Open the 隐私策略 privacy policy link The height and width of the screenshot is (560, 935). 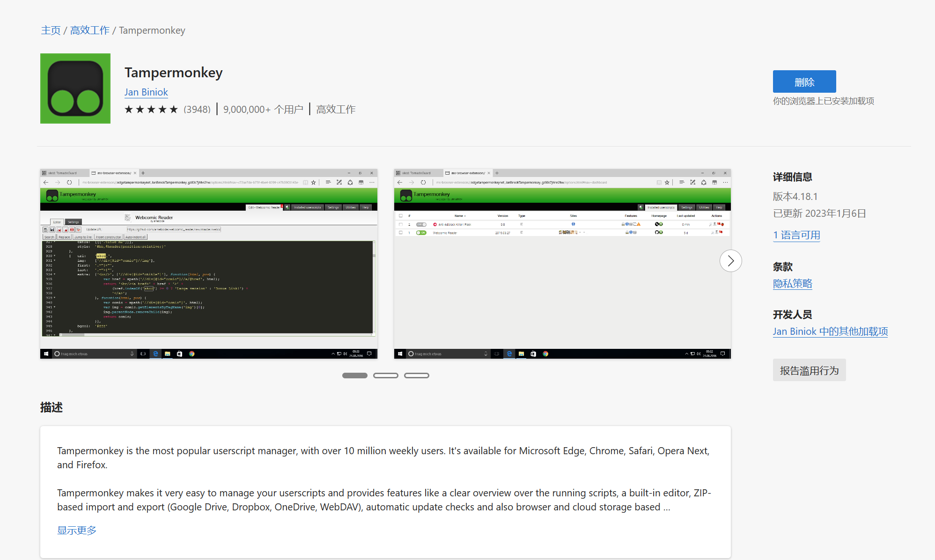tap(792, 284)
